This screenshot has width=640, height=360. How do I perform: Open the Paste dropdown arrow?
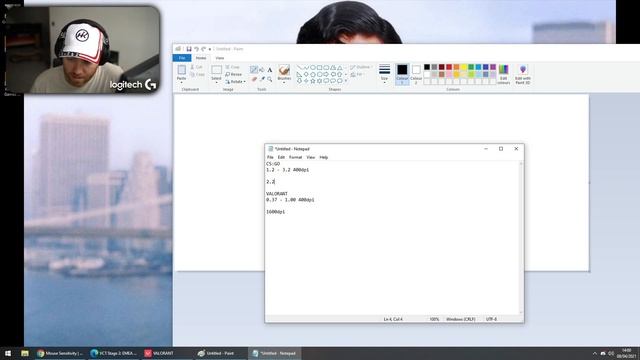182,82
